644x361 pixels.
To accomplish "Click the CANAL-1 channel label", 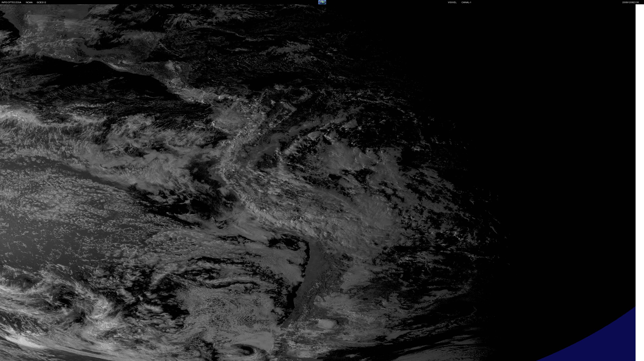I will [466, 2].
